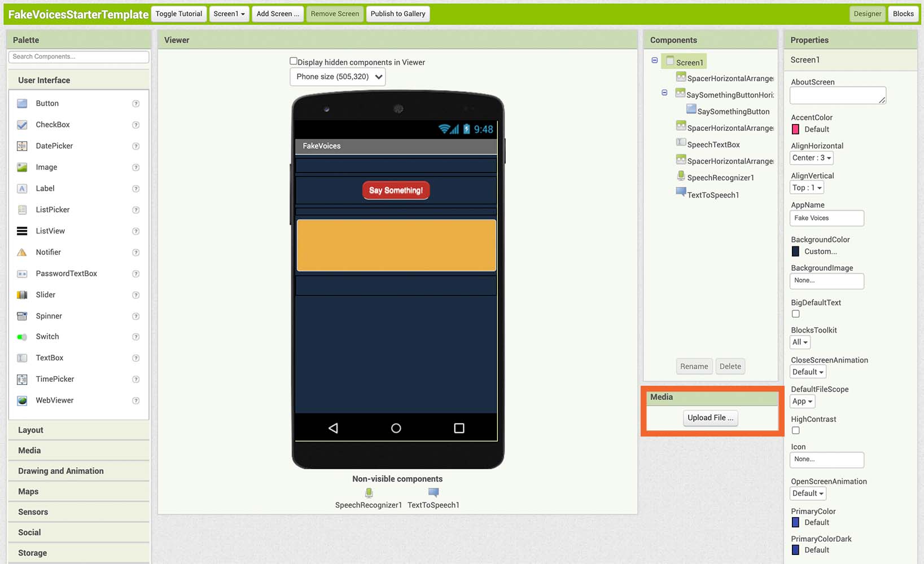Toggle the HighContrast checkbox
Screen dimensions: 924x564
coord(796,430)
